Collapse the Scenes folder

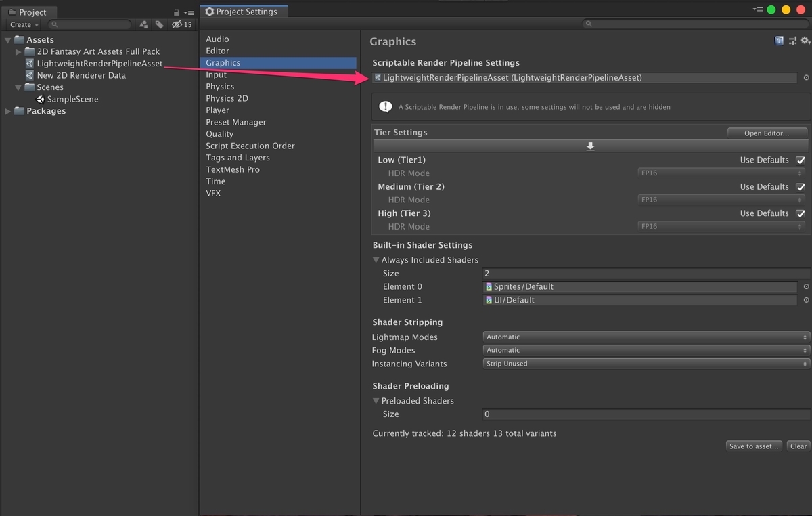coord(18,87)
